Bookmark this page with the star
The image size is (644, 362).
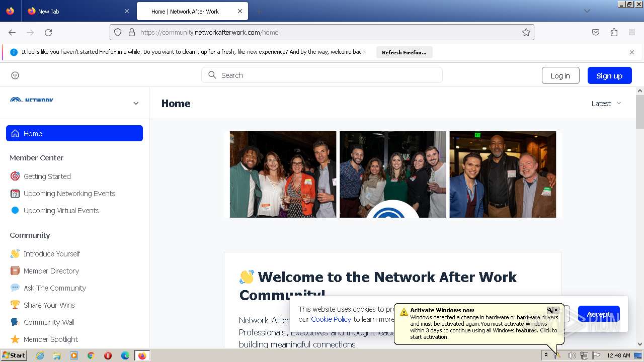pyautogui.click(x=526, y=32)
